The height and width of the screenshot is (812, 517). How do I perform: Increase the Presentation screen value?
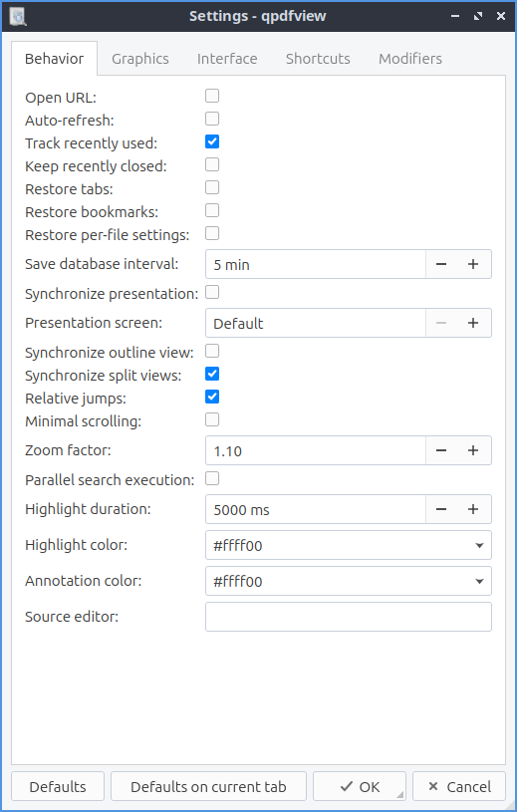click(473, 323)
